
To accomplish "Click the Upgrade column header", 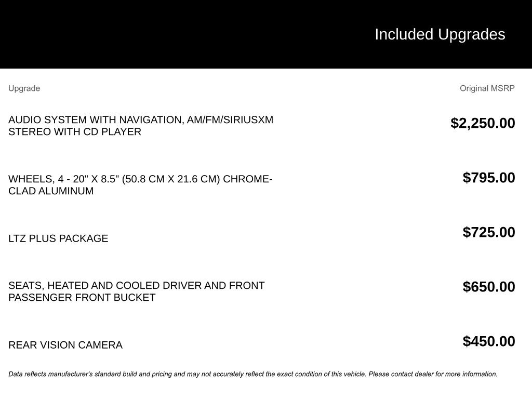I will coord(24,88).
